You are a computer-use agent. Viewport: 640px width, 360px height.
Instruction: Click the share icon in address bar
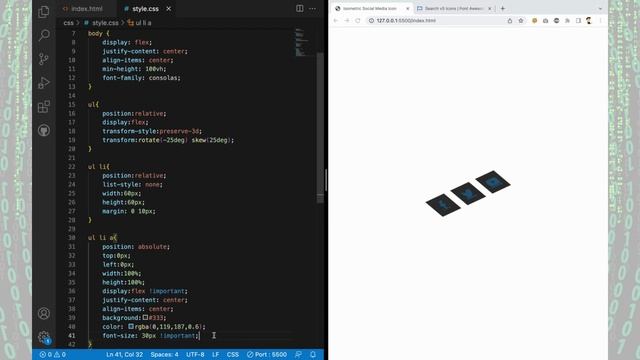tap(510, 20)
